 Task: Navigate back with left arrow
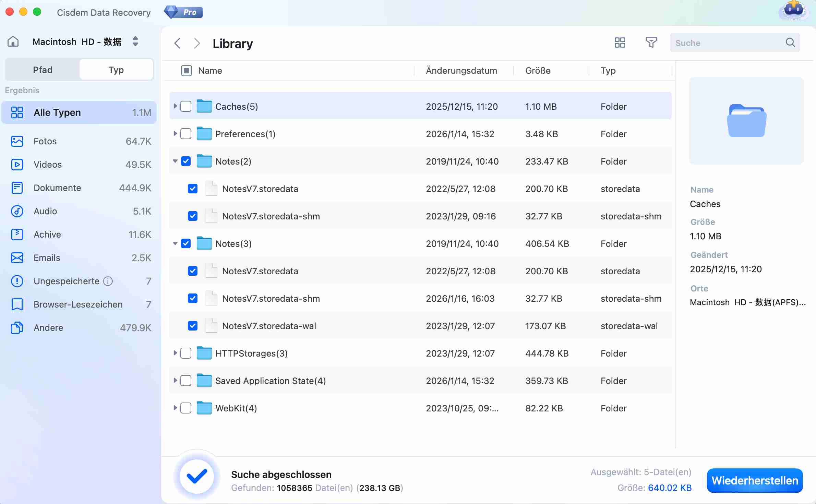(178, 44)
